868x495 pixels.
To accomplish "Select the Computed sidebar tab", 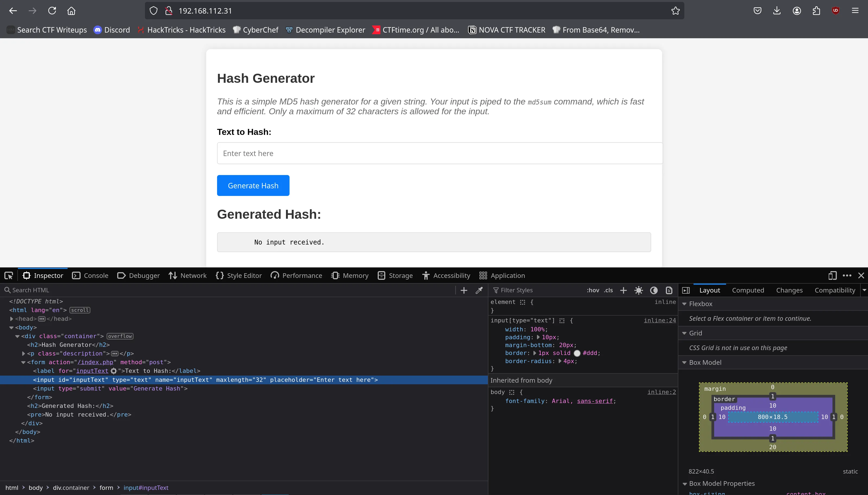I will pyautogui.click(x=748, y=290).
